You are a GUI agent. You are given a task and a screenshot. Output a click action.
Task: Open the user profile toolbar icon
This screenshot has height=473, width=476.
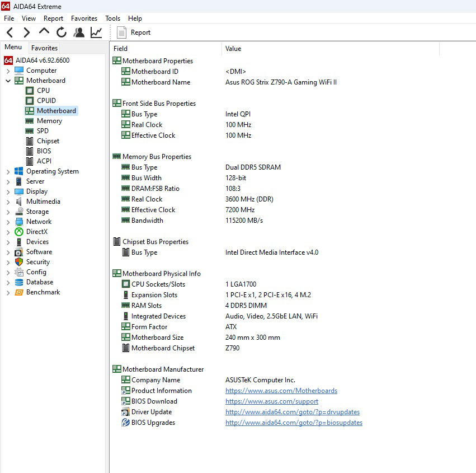pos(79,32)
